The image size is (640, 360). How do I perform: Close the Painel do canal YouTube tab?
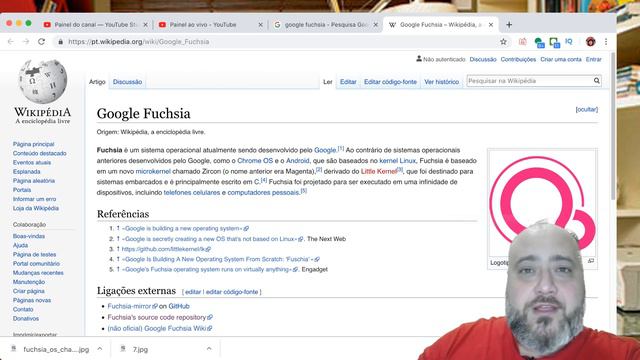145,25
